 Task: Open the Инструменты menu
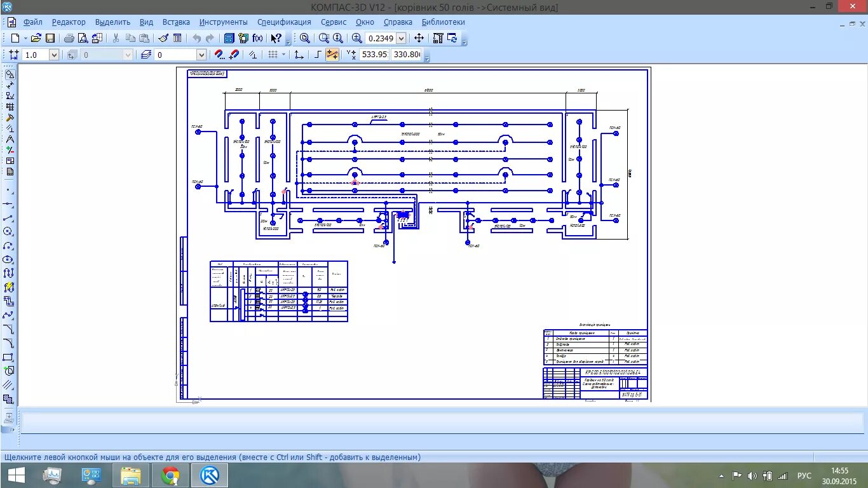point(223,22)
